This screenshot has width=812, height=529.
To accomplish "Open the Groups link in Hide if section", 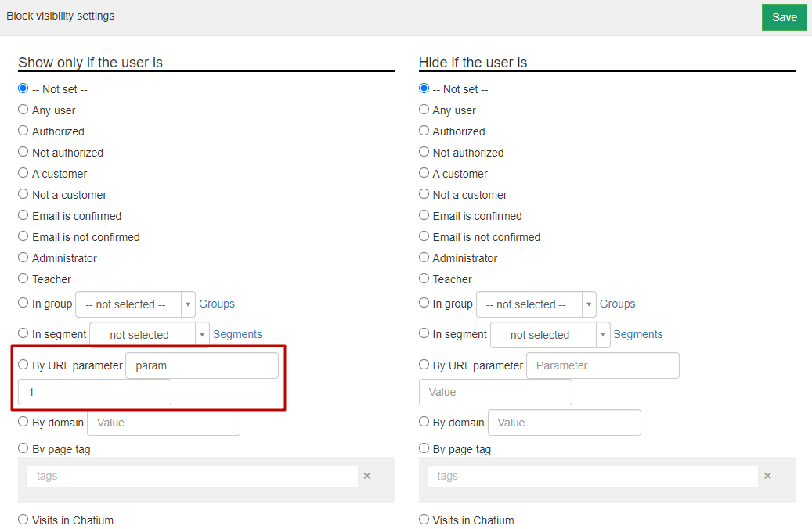I will pyautogui.click(x=617, y=304).
